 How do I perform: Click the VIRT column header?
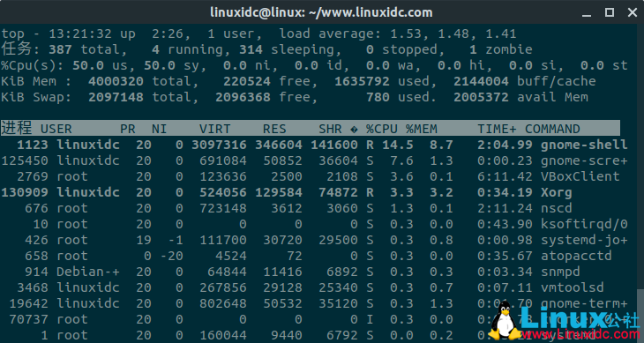214,129
